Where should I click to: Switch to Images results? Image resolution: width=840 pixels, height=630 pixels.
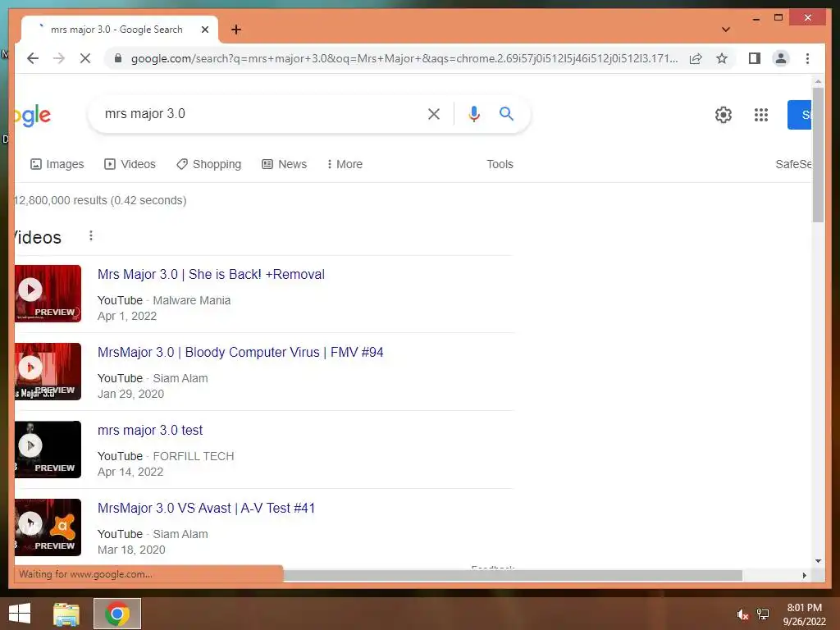pos(57,164)
